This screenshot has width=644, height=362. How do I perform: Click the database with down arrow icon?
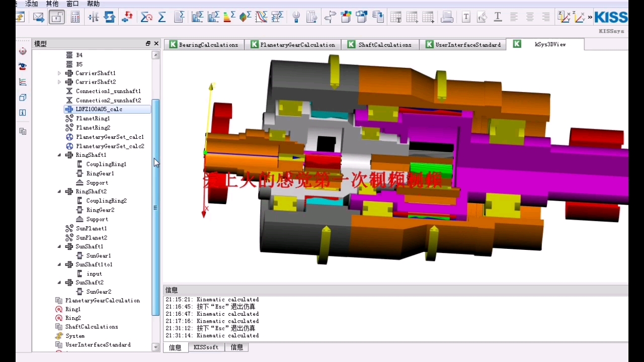[x=378, y=17]
